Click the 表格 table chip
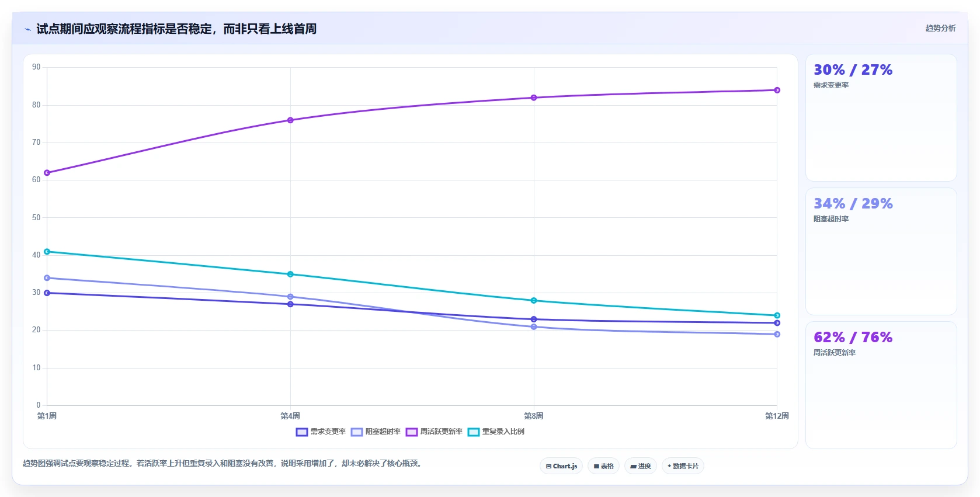 [x=603, y=466]
